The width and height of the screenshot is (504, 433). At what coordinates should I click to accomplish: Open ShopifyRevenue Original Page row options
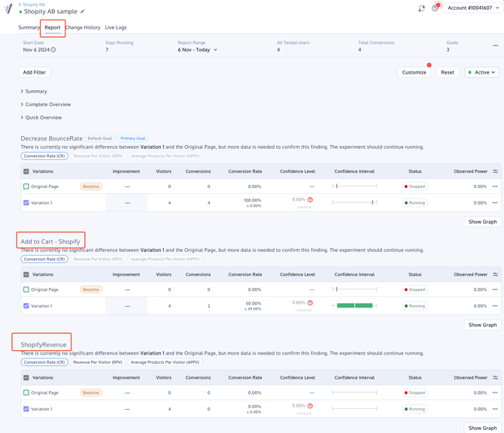pos(495,392)
